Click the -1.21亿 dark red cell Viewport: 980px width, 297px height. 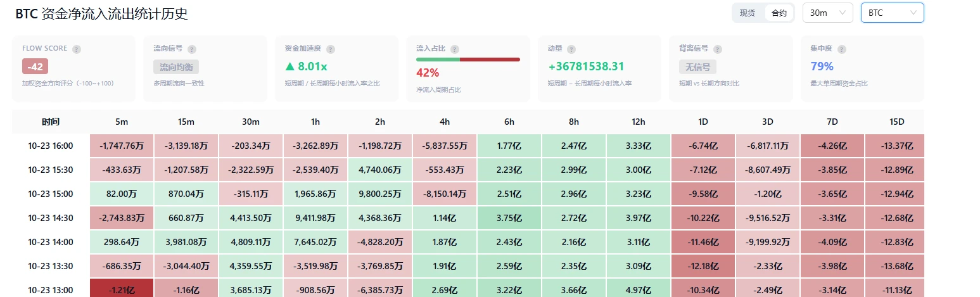(x=122, y=288)
